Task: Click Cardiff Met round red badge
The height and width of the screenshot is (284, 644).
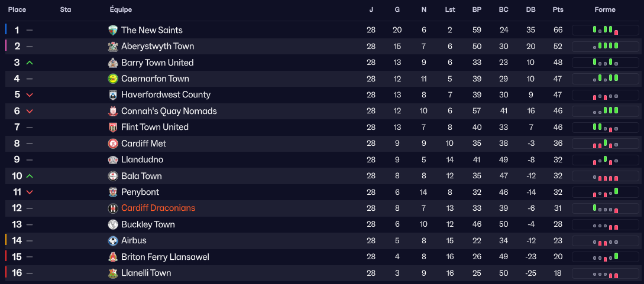Action: [x=113, y=143]
